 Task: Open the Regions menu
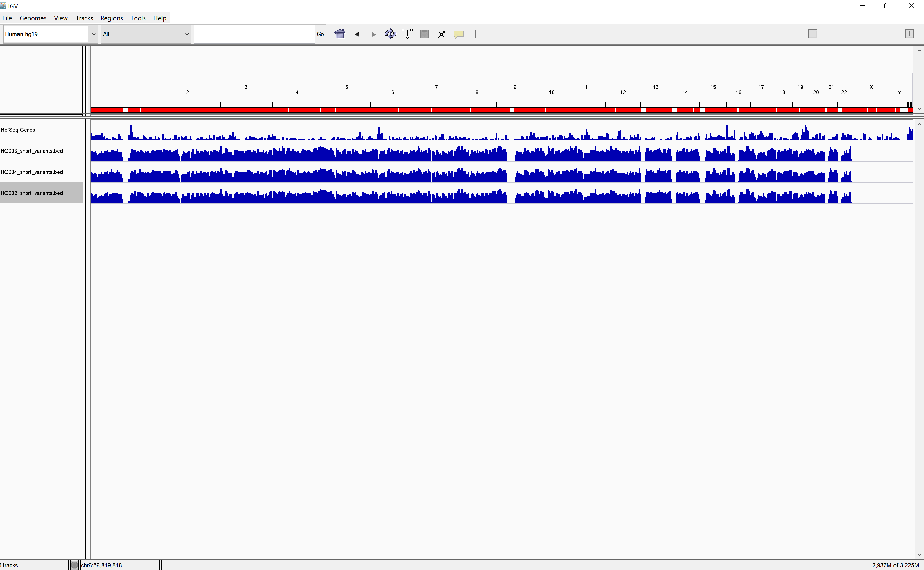(111, 18)
